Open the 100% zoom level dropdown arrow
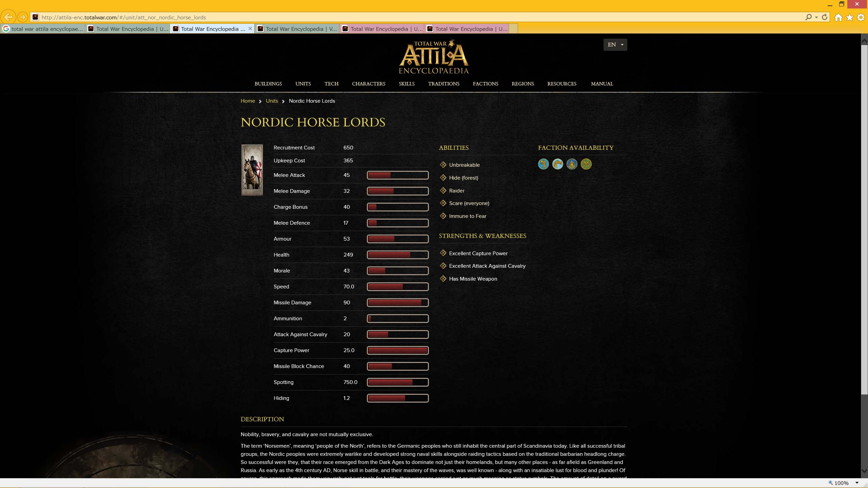The width and height of the screenshot is (868, 488). tap(857, 483)
